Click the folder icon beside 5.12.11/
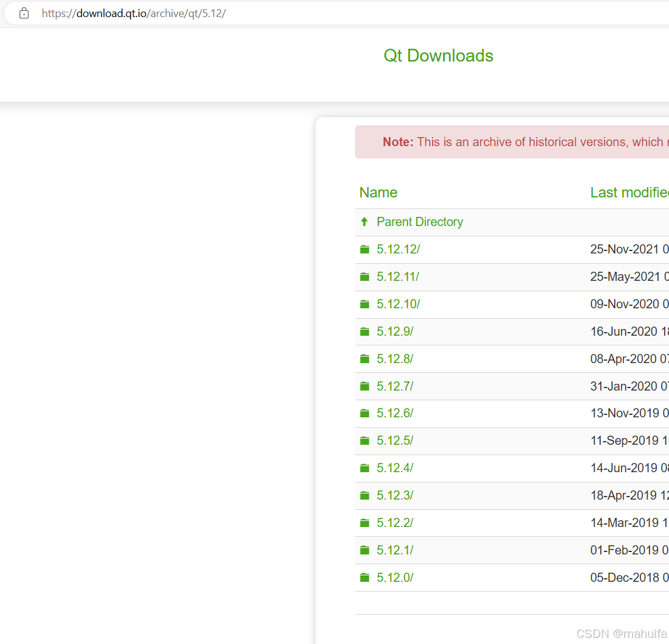Screen dimensions: 669x644 point(365,277)
